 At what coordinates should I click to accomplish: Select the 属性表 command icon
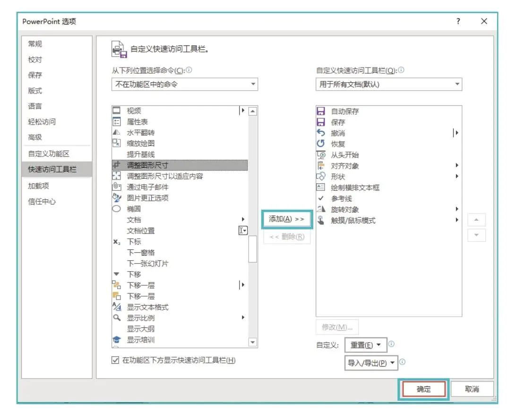117,122
